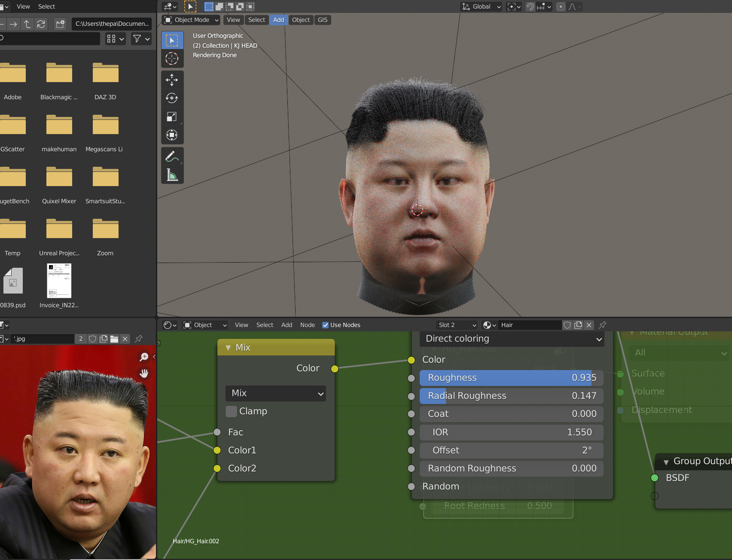Click Coat value field 0.000
Viewport: 732px width, 560px height.
(x=512, y=414)
